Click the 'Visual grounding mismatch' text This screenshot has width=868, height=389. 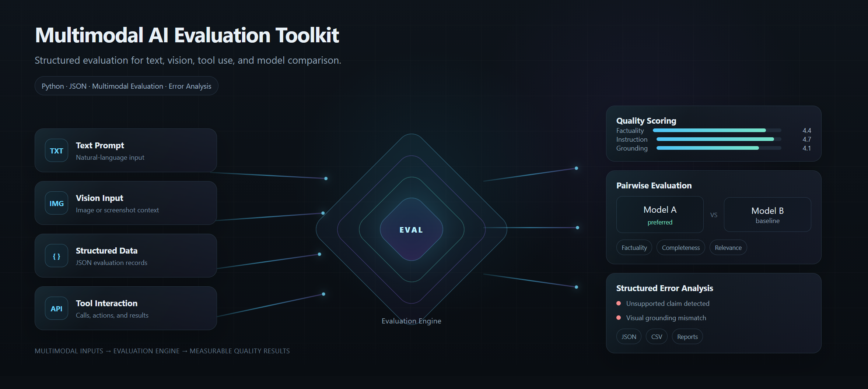point(666,318)
